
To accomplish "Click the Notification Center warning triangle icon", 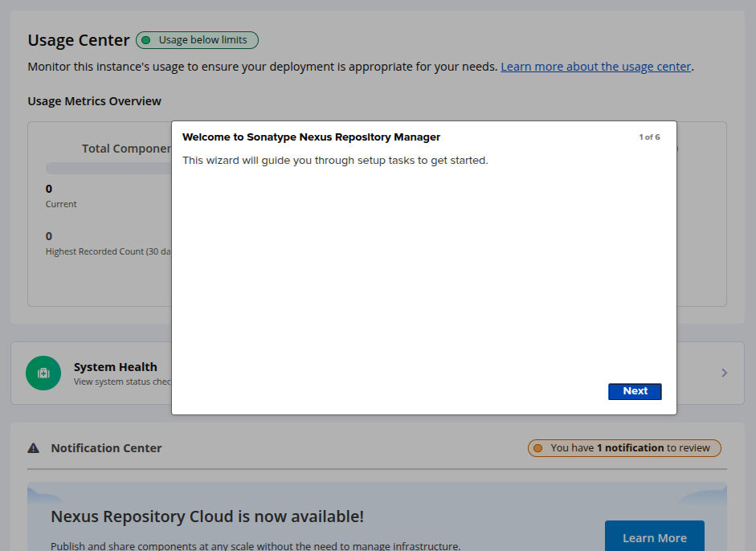I will (33, 448).
